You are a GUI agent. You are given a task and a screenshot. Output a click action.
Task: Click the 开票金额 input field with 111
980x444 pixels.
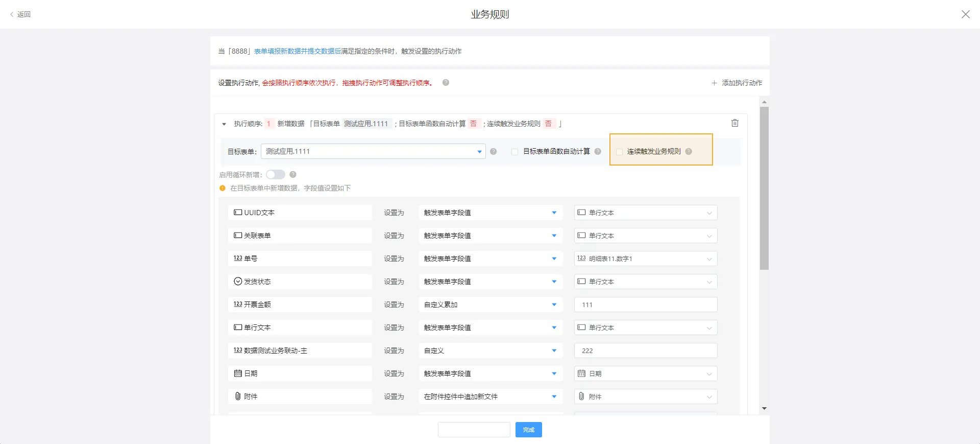(645, 305)
